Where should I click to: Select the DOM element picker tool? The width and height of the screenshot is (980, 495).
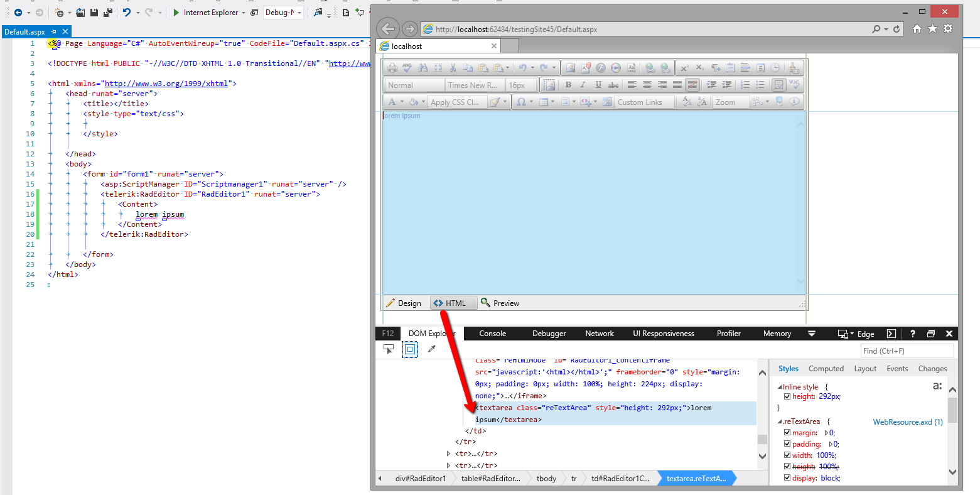[389, 349]
